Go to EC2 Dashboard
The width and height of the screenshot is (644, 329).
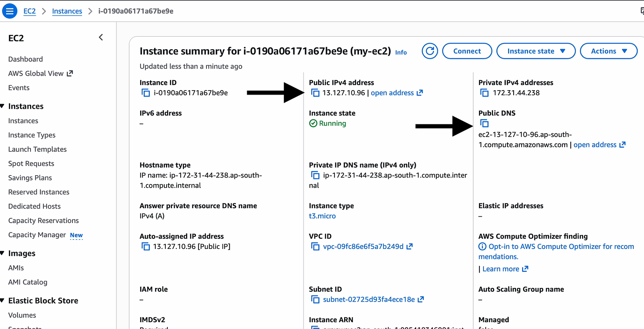pos(25,59)
